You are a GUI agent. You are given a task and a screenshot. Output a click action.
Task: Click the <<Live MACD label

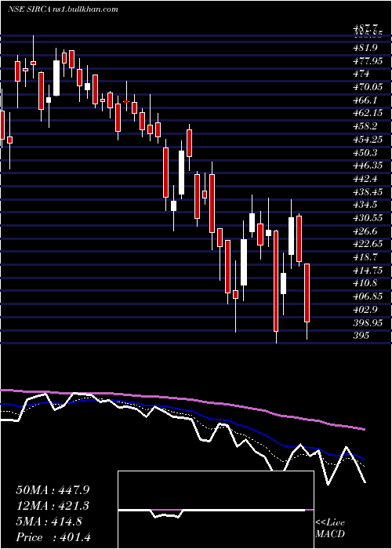pyautogui.click(x=330, y=528)
